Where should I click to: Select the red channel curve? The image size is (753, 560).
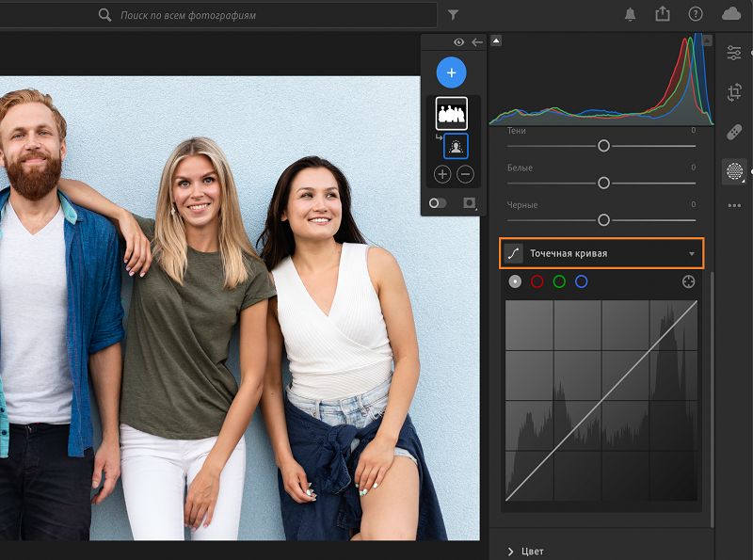[537, 281]
